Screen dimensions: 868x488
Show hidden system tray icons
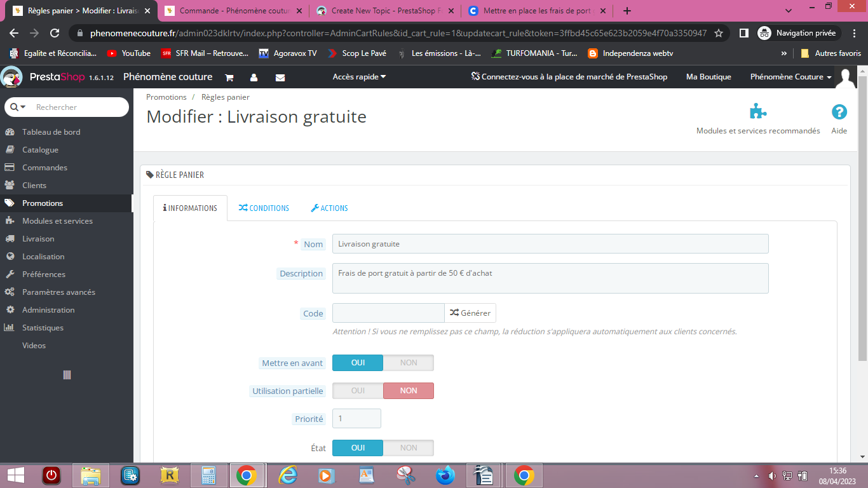(756, 476)
